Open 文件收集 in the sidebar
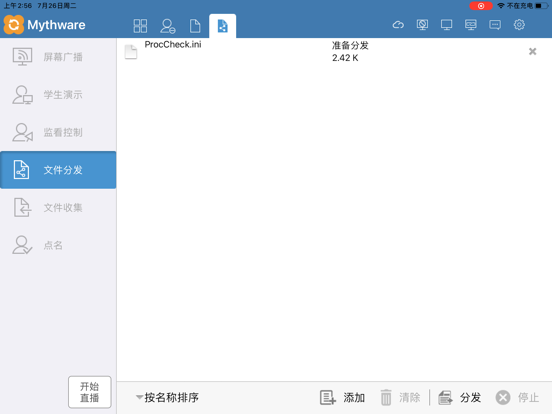The height and width of the screenshot is (414, 552). (x=58, y=207)
